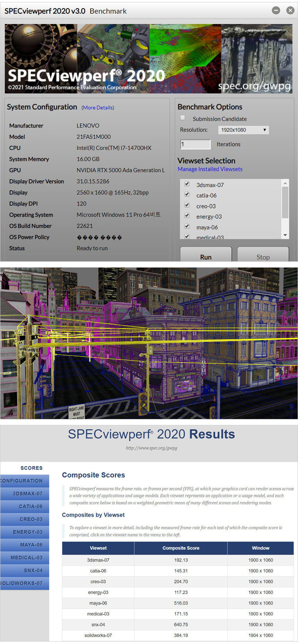Open Manage Installed Viewsets link

pos(210,169)
